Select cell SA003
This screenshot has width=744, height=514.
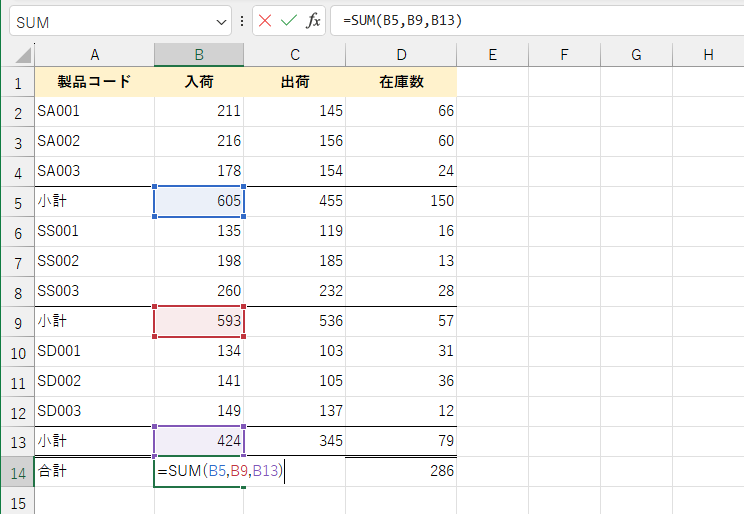pyautogui.click(x=94, y=171)
